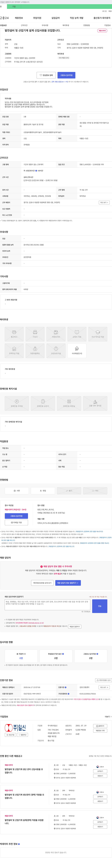
Task: Open 생산 관리 신입사원 job posting title
Action: point(24,771)
